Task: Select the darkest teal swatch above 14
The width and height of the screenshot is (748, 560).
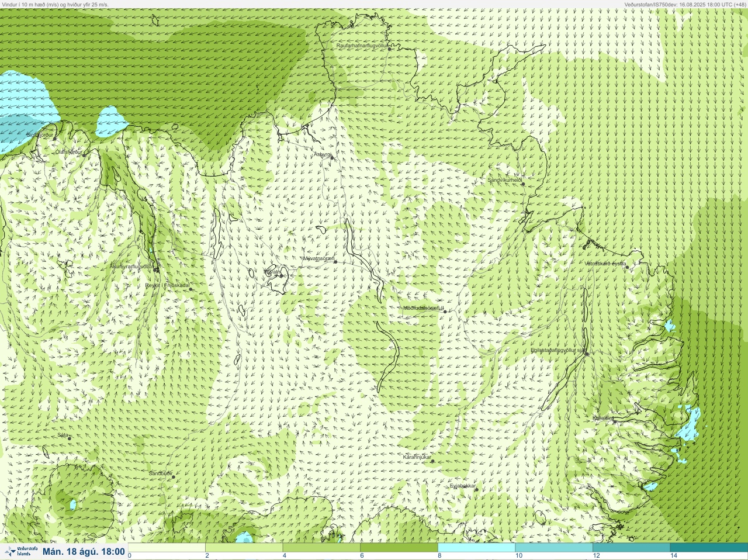Action: [709, 548]
